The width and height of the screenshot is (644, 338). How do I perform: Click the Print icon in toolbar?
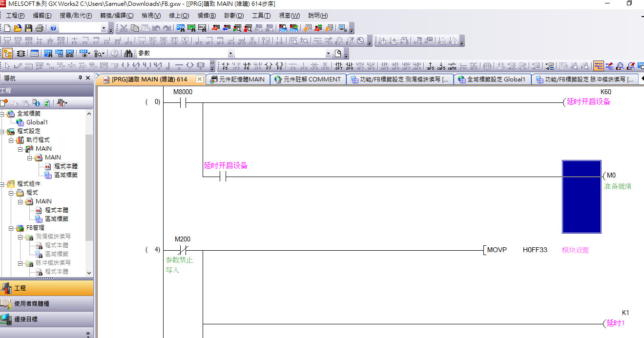tap(39, 28)
